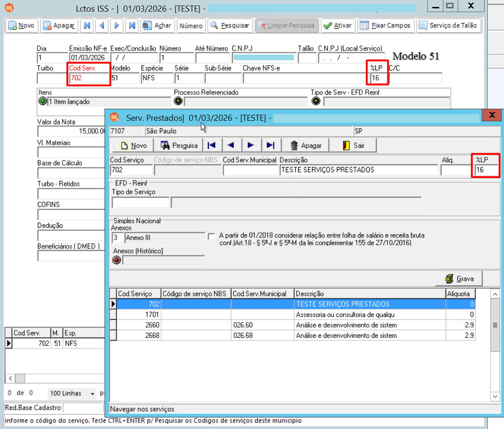Click the red Anexos (Histórico) indicator

[117, 260]
